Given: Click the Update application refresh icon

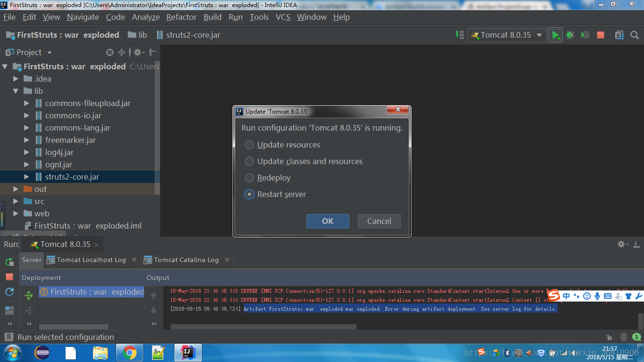Looking at the screenshot, I should pyautogui.click(x=9, y=292).
